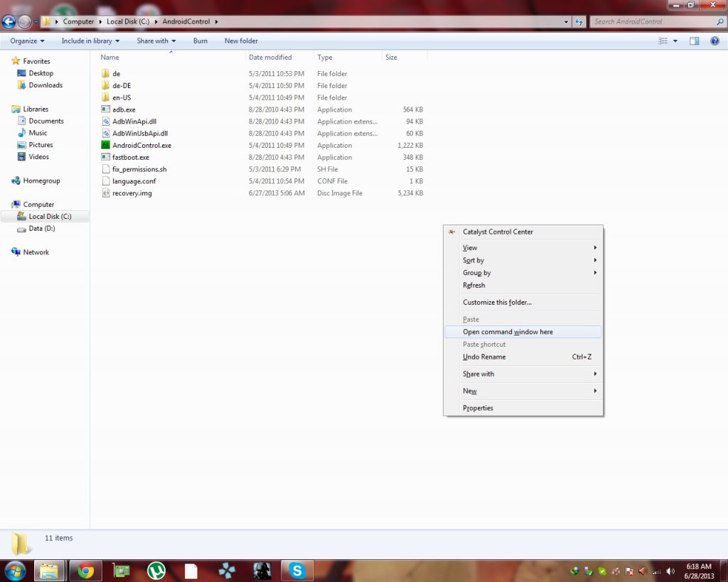Select Network in the navigation pane
Screen dimensions: 728x582
[x=36, y=252]
